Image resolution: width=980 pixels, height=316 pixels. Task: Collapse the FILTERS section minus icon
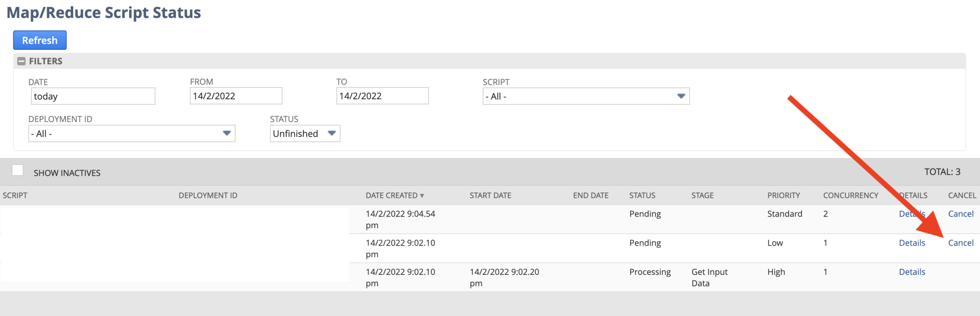click(x=21, y=61)
